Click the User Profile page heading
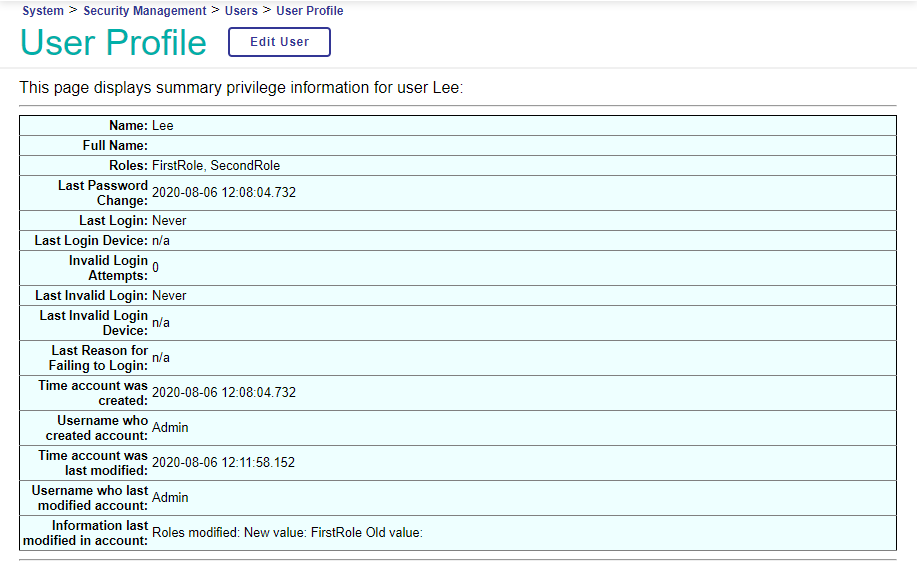 pyautogui.click(x=113, y=43)
